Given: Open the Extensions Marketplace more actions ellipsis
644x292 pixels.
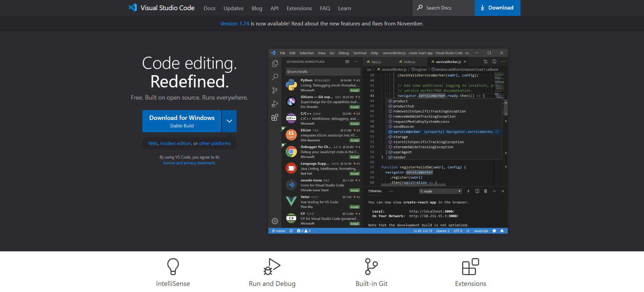Looking at the screenshot, I should [356, 62].
